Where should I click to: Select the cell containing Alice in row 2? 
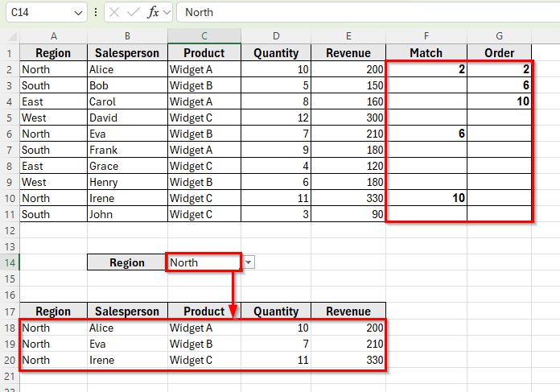point(127,69)
